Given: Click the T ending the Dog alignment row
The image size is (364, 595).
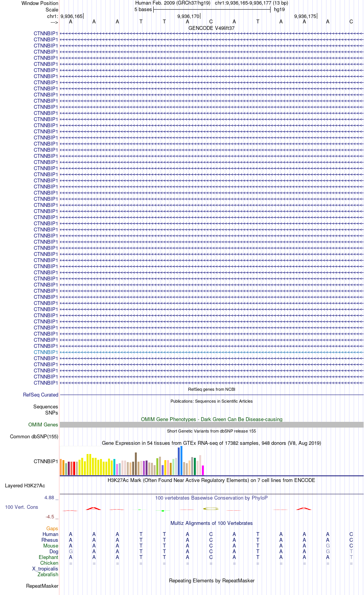Looking at the screenshot, I should [x=351, y=551].
